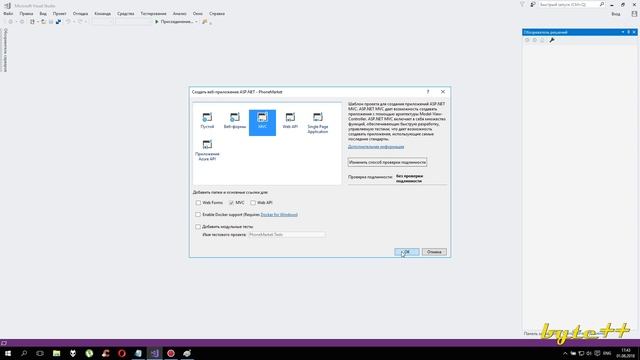This screenshot has width=640, height=360.
Task: Switch to Visual Studio taskbar icon
Action: (154, 353)
